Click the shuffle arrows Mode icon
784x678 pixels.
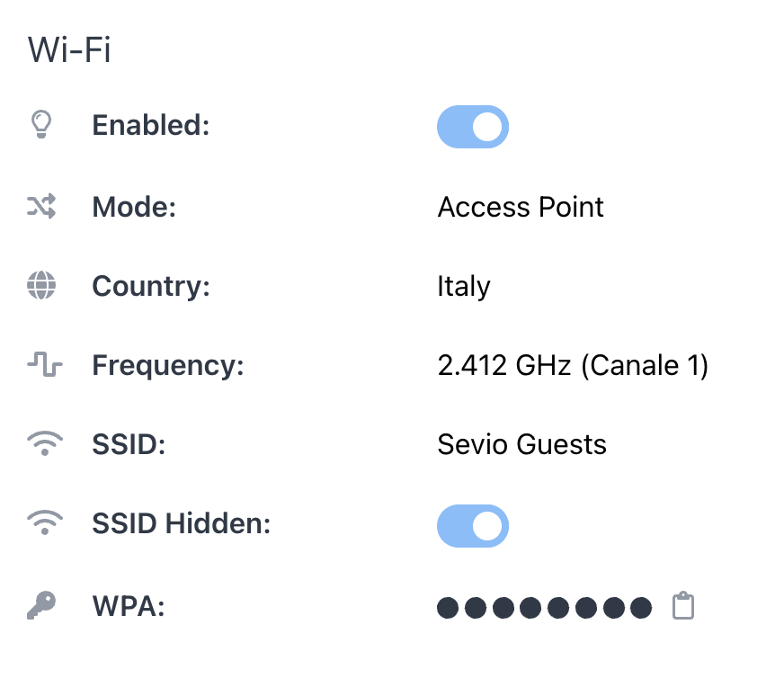point(41,207)
